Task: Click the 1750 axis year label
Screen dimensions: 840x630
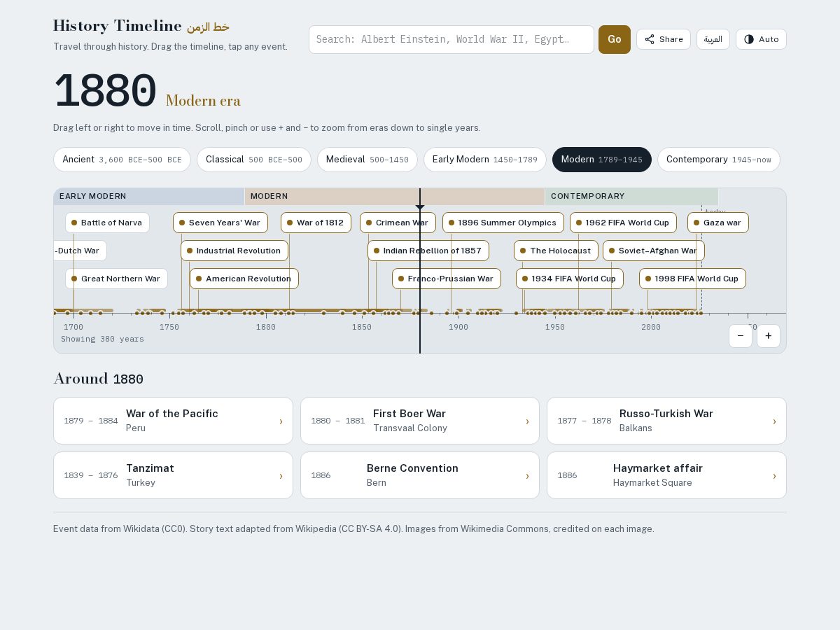Action: pyautogui.click(x=169, y=327)
